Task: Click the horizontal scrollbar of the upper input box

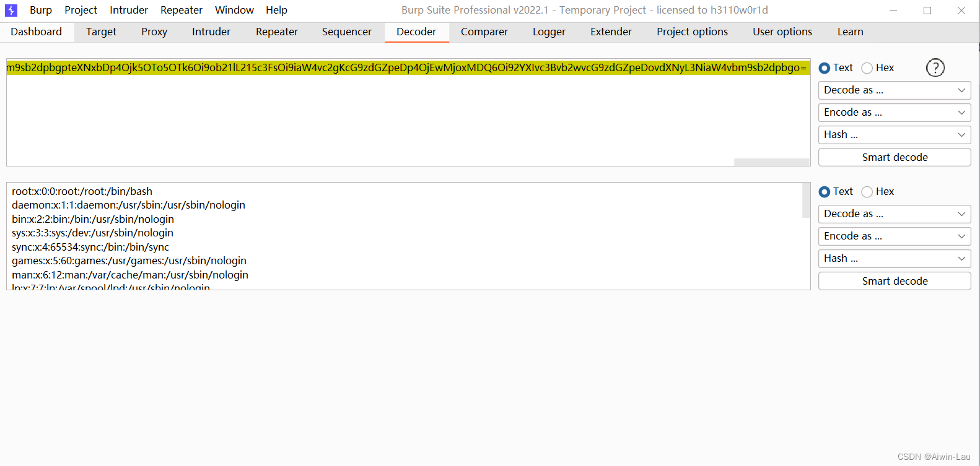Action: pyautogui.click(x=771, y=162)
